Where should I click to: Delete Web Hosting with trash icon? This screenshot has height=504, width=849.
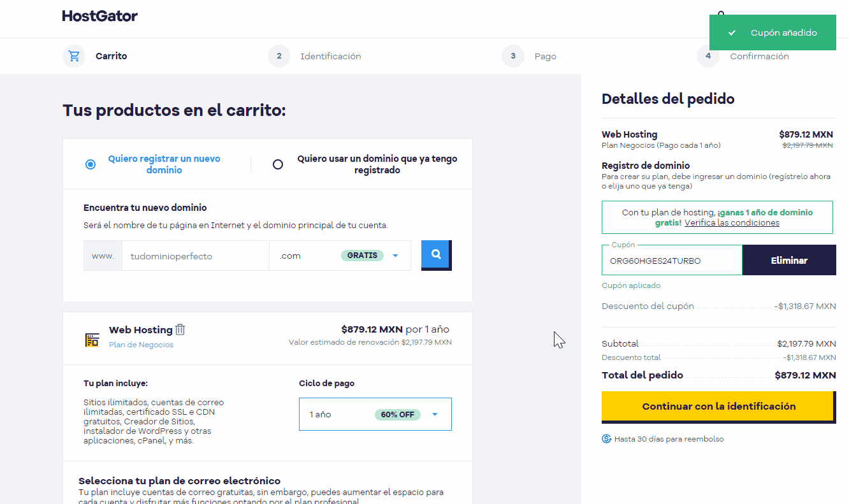pyautogui.click(x=180, y=329)
